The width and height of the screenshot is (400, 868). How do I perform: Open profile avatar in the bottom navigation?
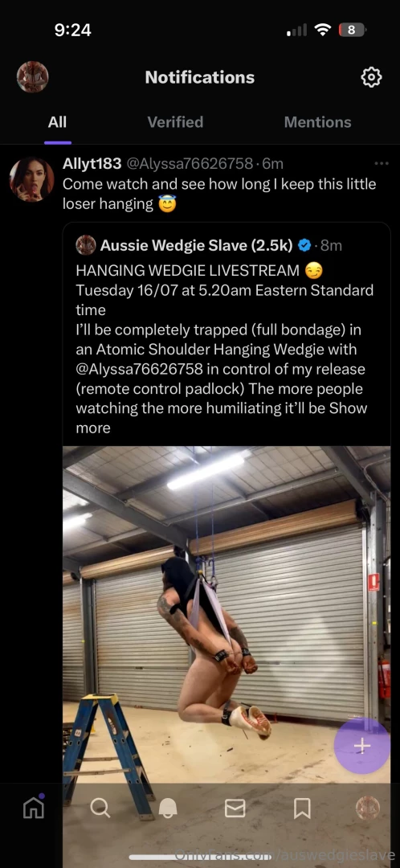coord(368,809)
